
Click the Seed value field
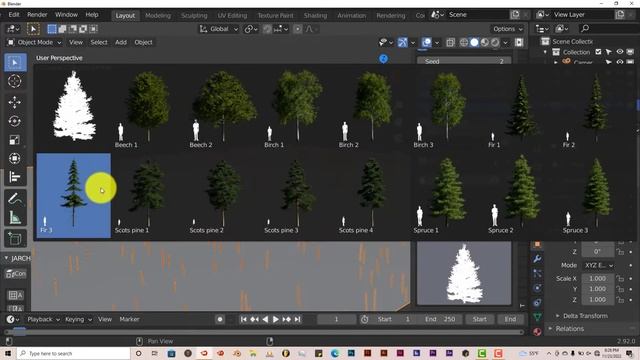click(464, 61)
